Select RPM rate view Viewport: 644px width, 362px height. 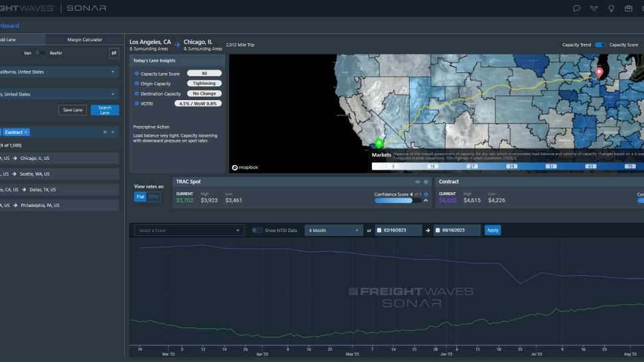(x=153, y=197)
